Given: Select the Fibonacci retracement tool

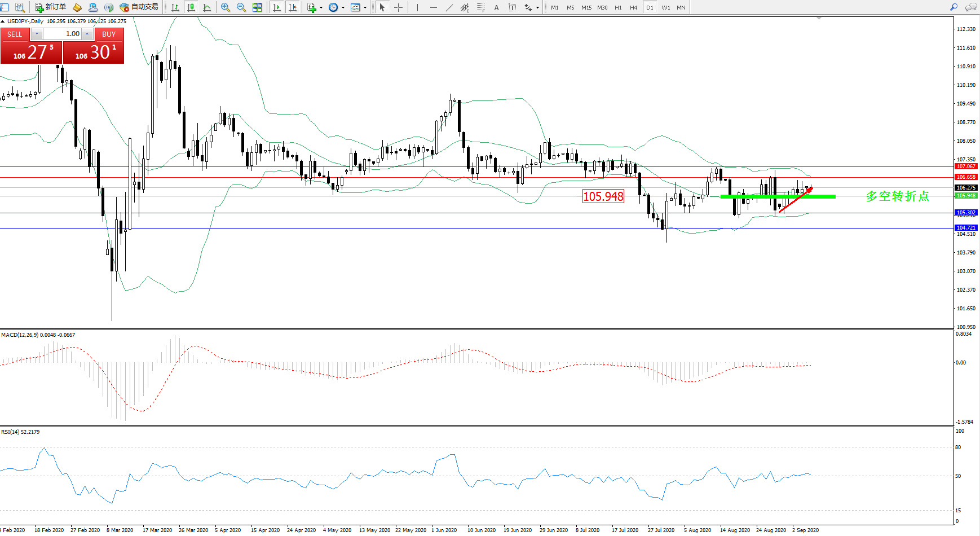Looking at the screenshot, I should 480,7.
